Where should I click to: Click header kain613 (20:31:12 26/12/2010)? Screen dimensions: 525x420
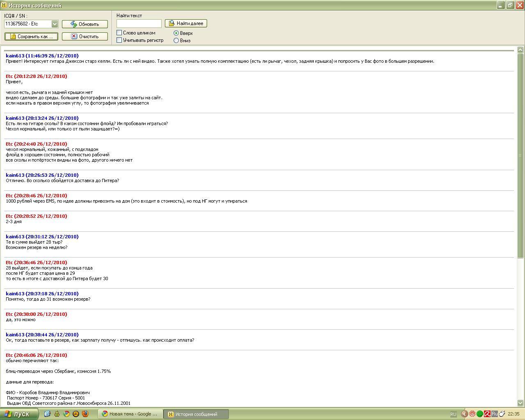click(x=42, y=237)
